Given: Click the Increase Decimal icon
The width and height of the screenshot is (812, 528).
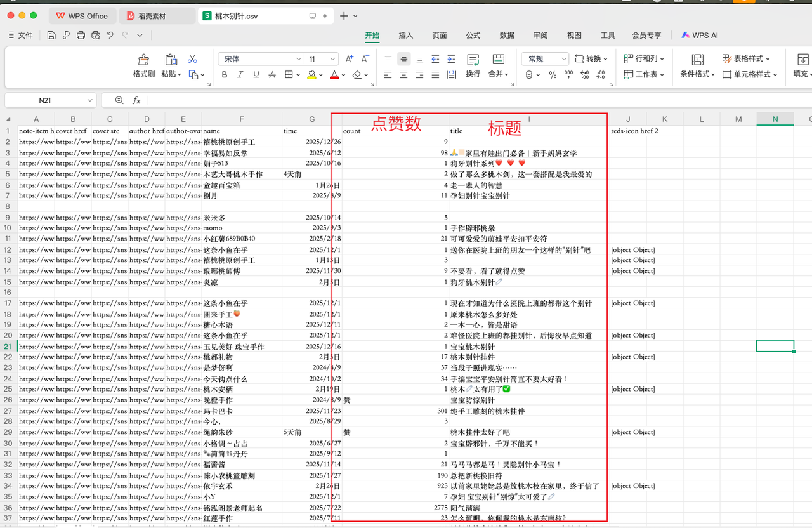Looking at the screenshot, I should [584, 75].
